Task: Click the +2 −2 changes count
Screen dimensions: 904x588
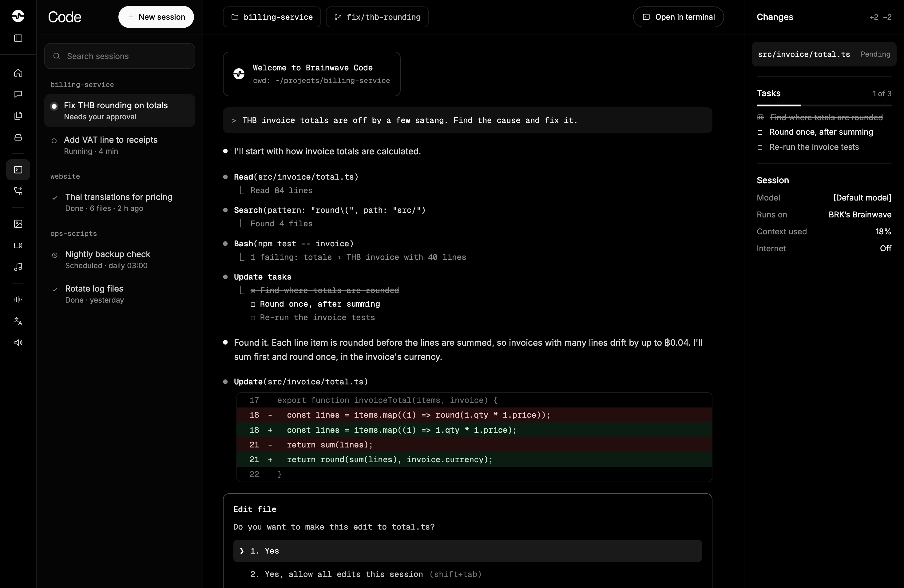Action: pos(880,18)
